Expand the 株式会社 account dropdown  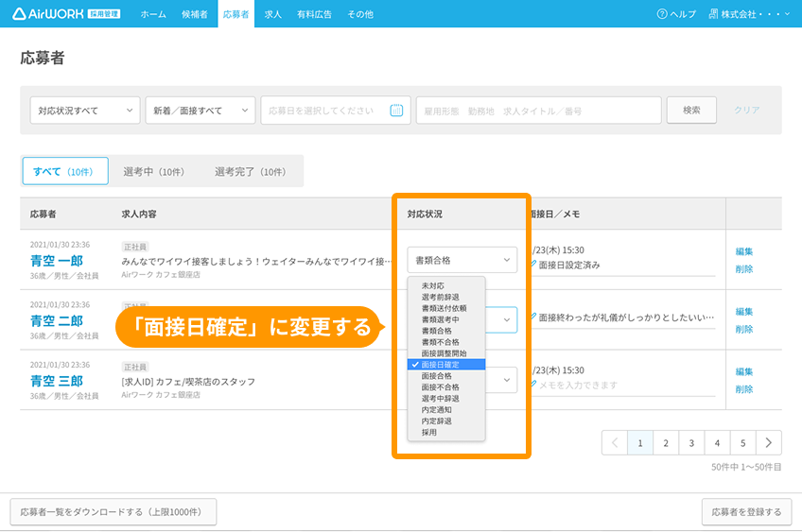click(x=750, y=14)
